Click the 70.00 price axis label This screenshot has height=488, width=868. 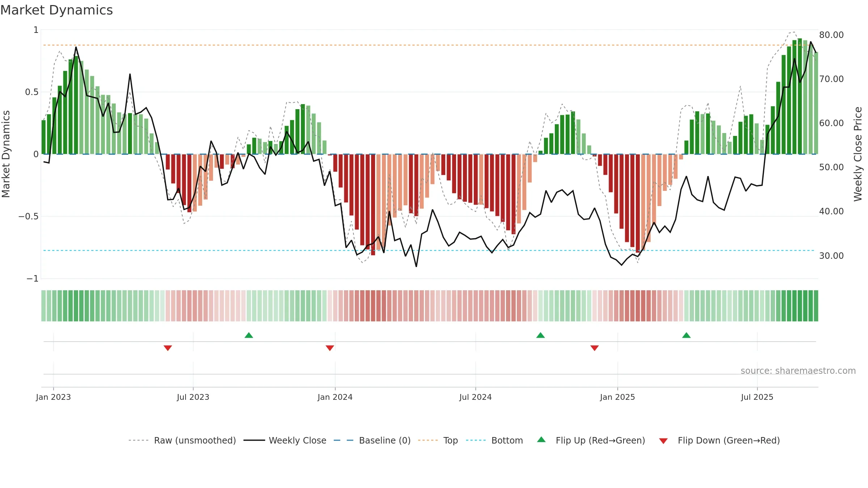831,79
